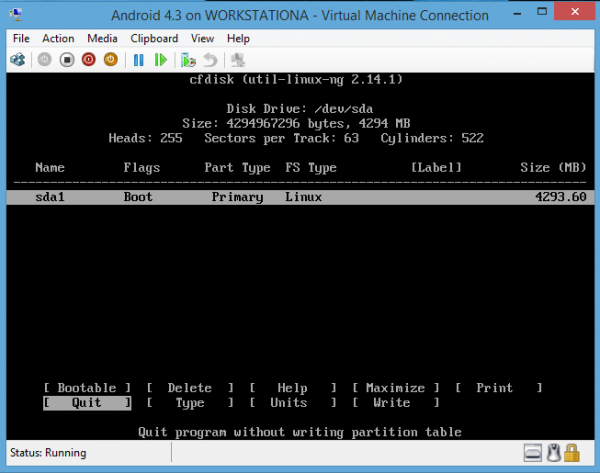The image size is (600, 473).
Task: Click the Checkpoint toolbar icon
Action: pyautogui.click(x=188, y=60)
